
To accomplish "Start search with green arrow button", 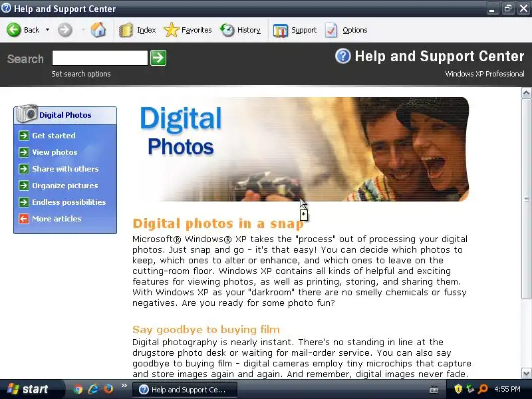I will (158, 58).
